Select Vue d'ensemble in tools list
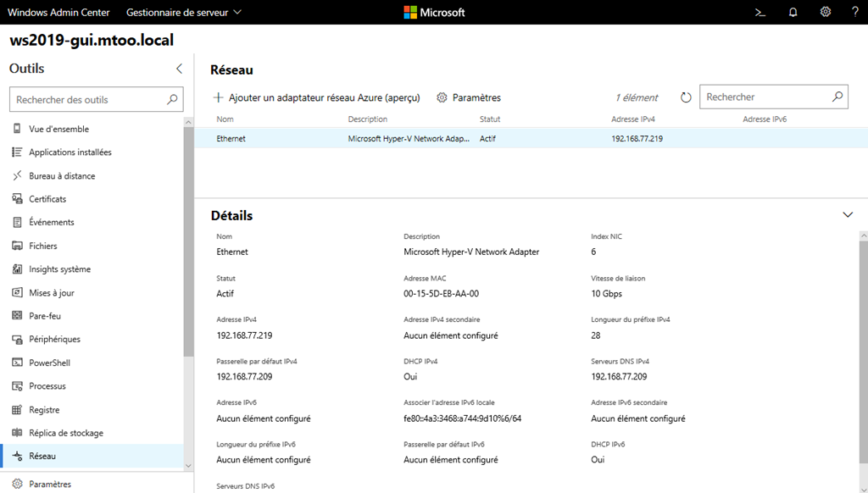 click(x=58, y=129)
